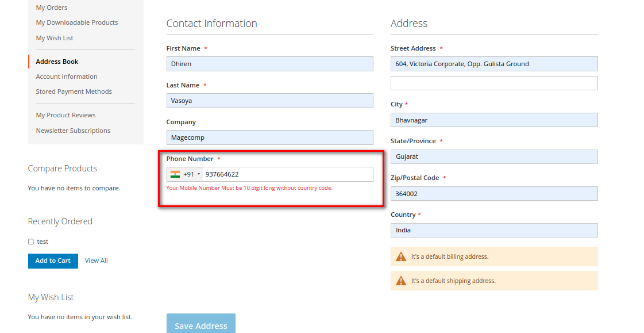Viewport: 644px width, 333px height.
Task: Focus the empty second Street Address line
Action: click(x=493, y=83)
